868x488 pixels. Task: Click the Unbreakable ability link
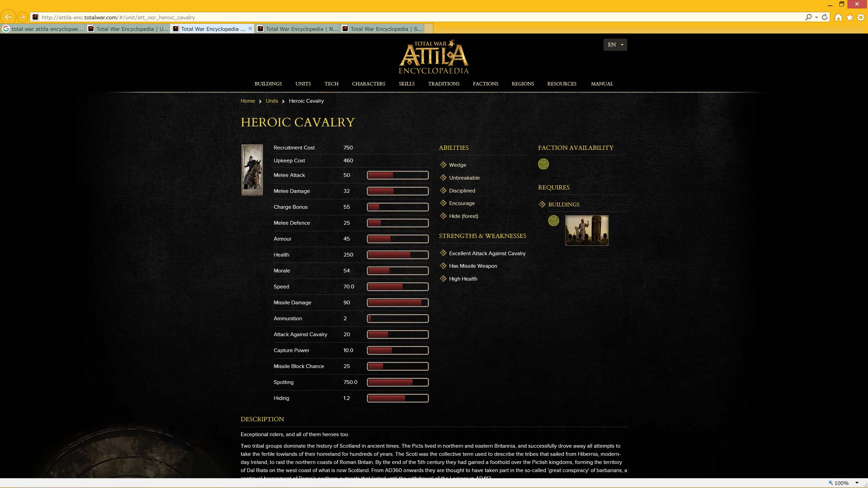(464, 178)
